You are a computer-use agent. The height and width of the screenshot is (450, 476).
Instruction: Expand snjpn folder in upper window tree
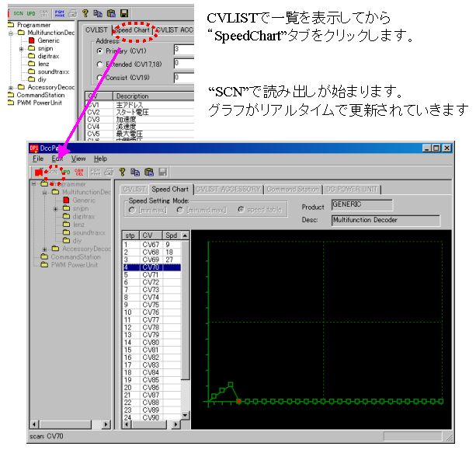pos(21,49)
